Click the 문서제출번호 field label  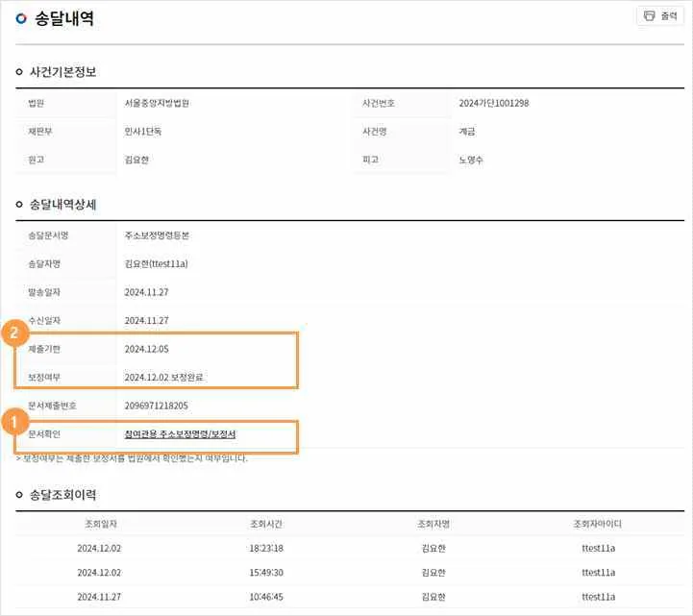[x=52, y=406]
